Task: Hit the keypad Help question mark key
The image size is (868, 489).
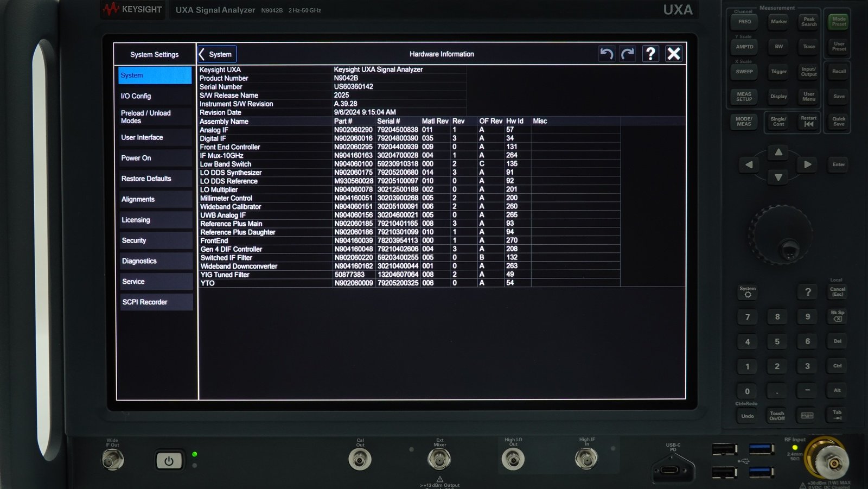Action: (808, 292)
